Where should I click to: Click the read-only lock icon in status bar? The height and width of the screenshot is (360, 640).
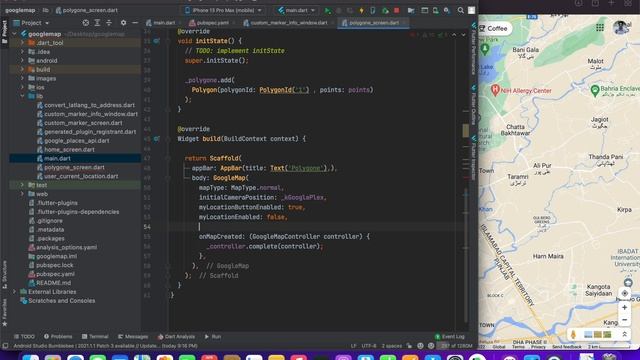coord(409,346)
